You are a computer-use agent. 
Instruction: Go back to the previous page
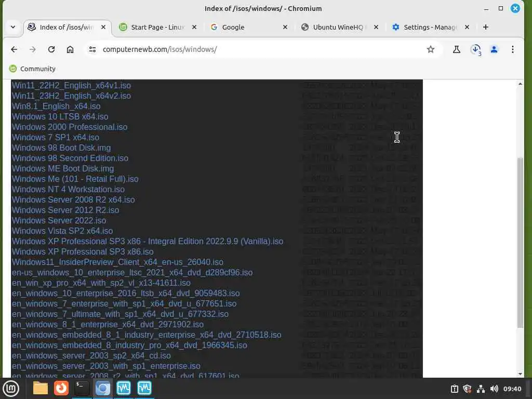(x=14, y=49)
